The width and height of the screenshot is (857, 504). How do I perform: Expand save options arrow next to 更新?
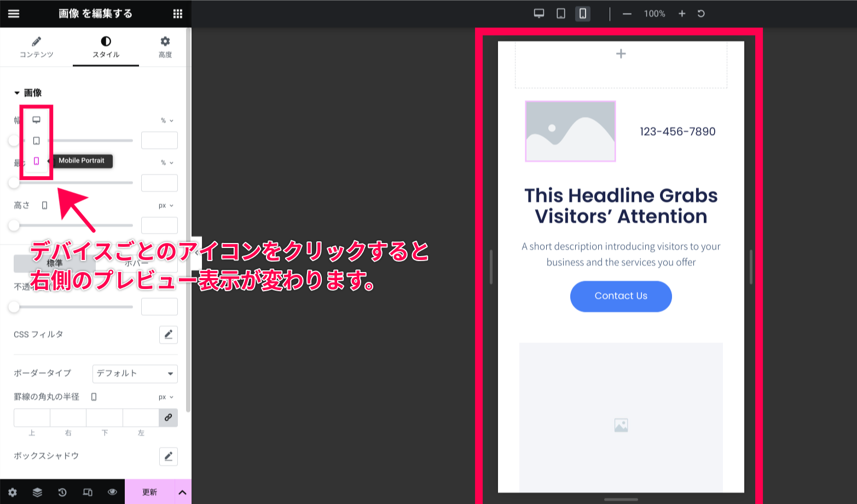[183, 492]
